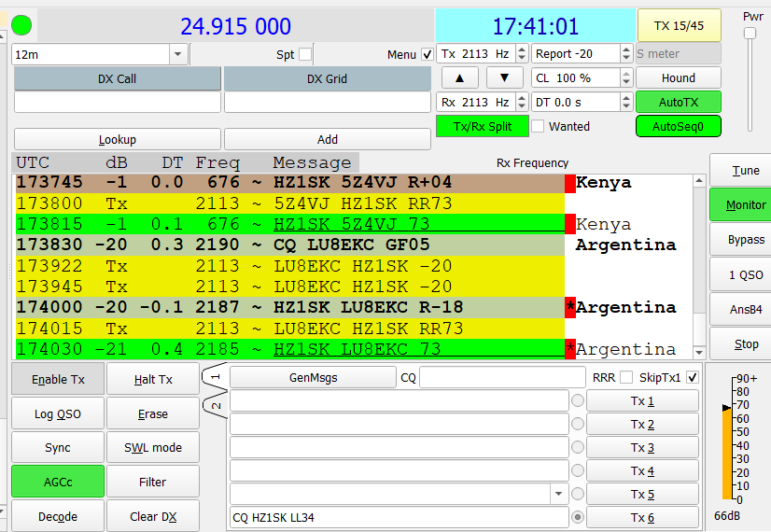Click the decode list scroll up arrow
Viewport: 771px width, 532px height.
coord(699,181)
